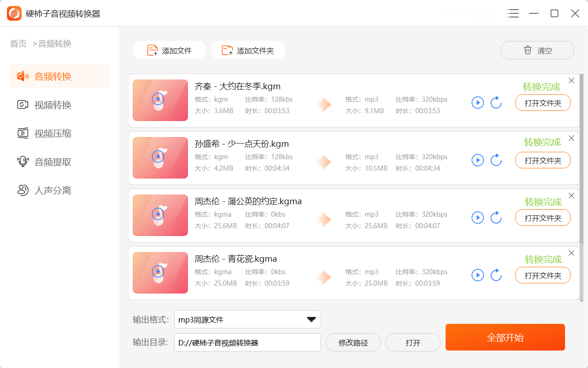The image size is (588, 368).
Task: Open 视频压缩 from the sidebar
Action: (x=53, y=133)
